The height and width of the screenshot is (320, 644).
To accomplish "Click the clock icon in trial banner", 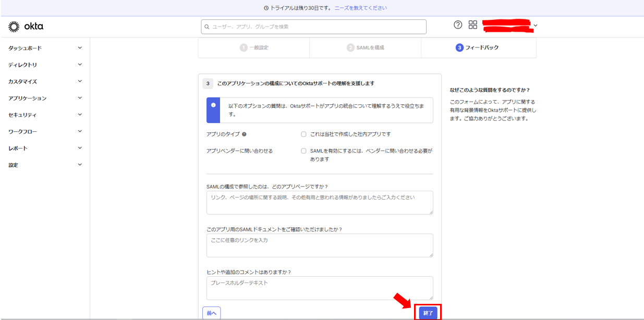I will coord(266,8).
